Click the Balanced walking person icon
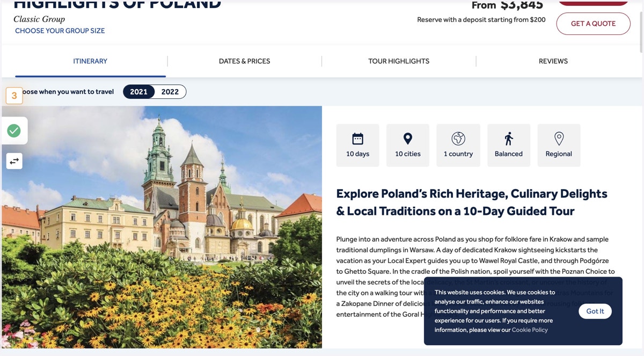The height and width of the screenshot is (356, 644). coord(509,139)
